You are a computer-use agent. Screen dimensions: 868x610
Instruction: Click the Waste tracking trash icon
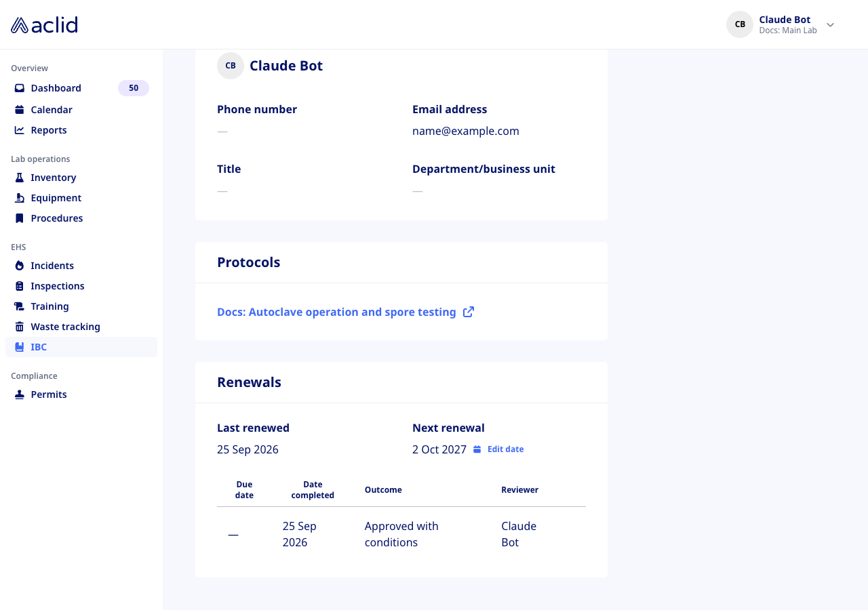point(20,327)
